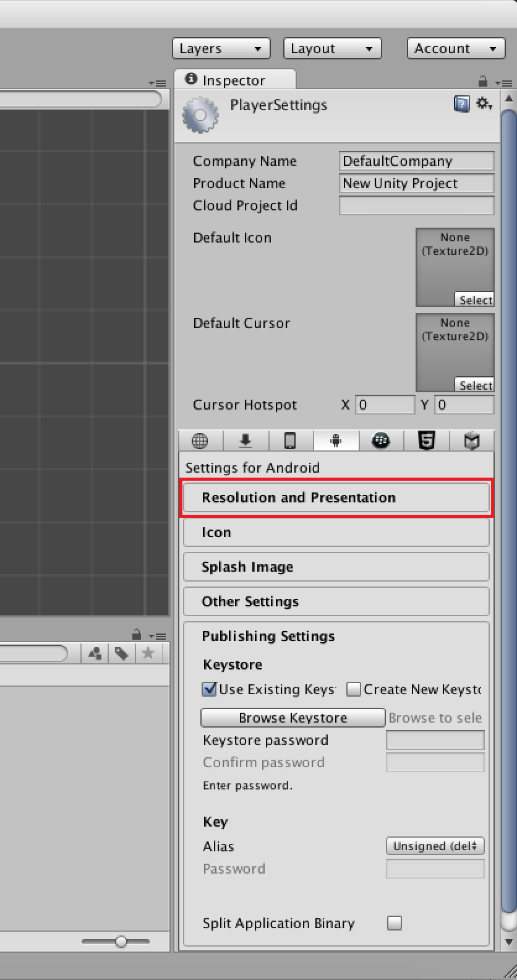Screen dimensions: 517x980
Task: Click the Cursor Hotspot Y field
Action: point(464,405)
